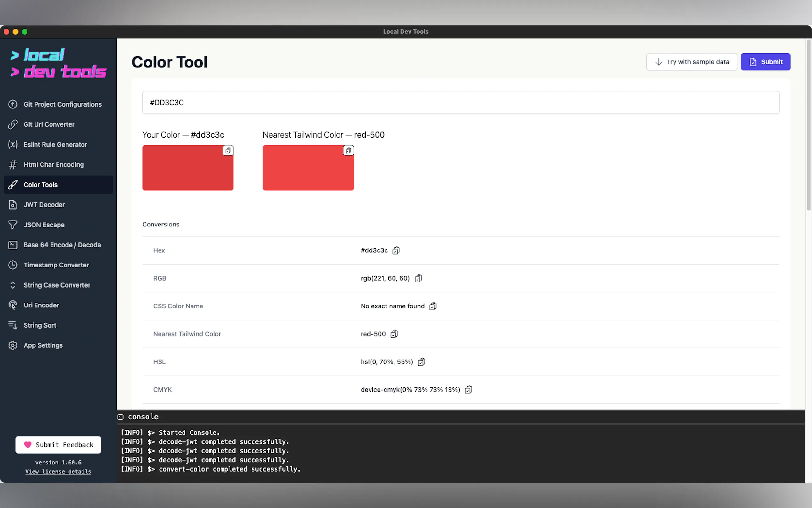Click the Color Tool page heading
This screenshot has width=812, height=508.
point(169,62)
